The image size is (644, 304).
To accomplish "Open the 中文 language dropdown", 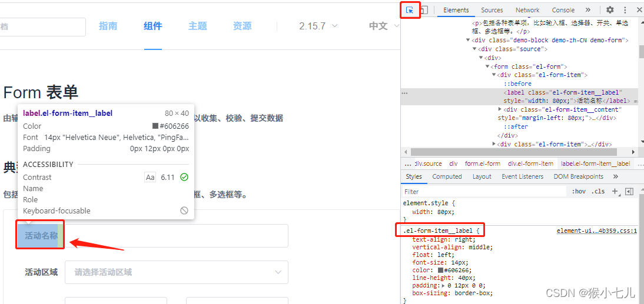I will click(x=384, y=26).
